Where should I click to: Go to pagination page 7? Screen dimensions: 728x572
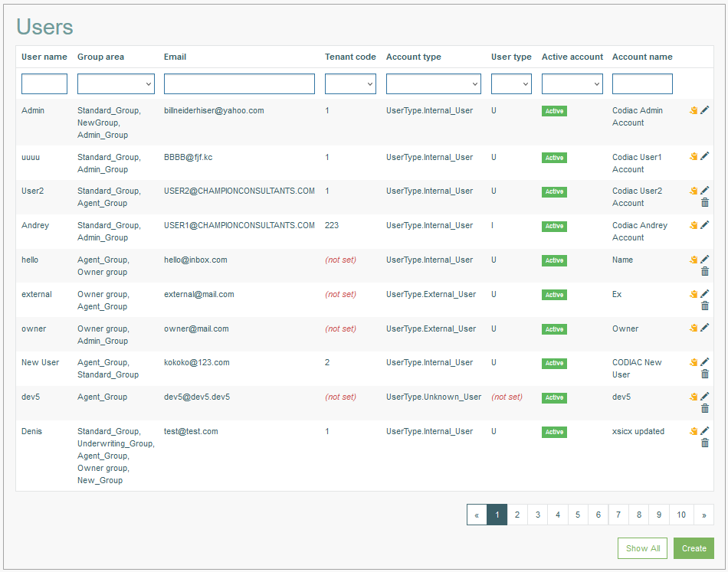(x=618, y=515)
